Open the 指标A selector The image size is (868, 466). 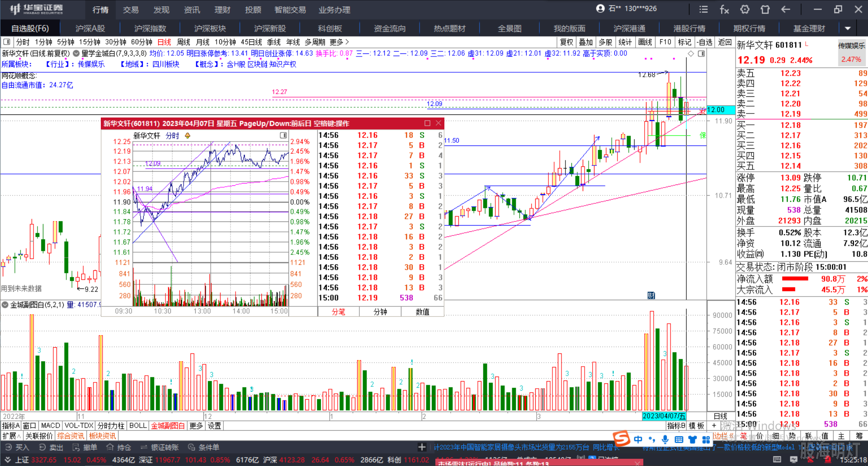click(x=11, y=426)
